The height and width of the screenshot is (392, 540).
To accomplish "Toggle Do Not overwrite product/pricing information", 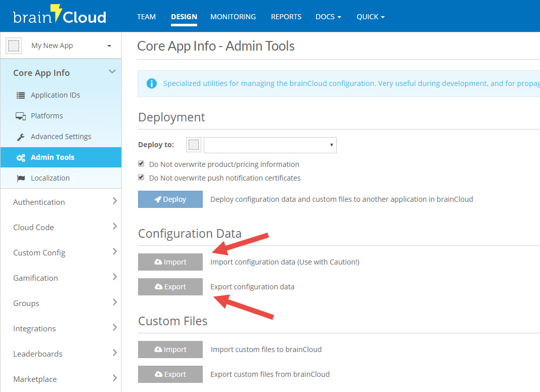I will click(142, 164).
